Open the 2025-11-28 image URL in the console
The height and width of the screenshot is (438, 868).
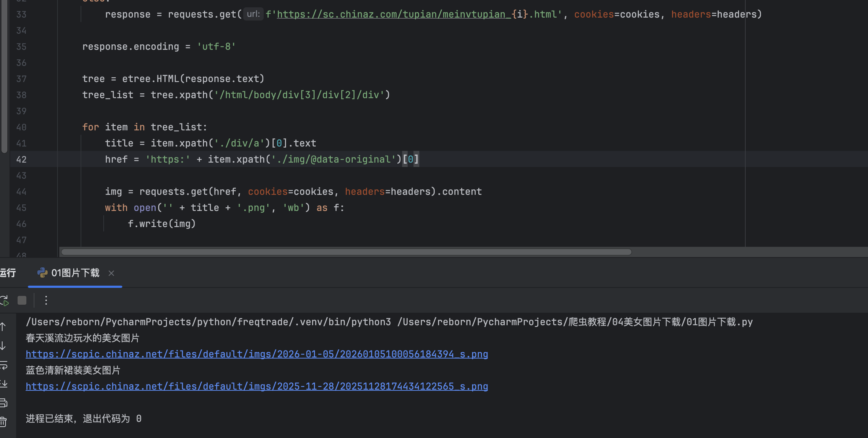256,386
